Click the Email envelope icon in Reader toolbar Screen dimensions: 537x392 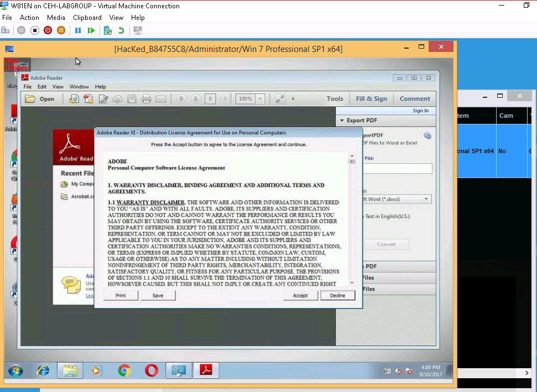(160, 99)
